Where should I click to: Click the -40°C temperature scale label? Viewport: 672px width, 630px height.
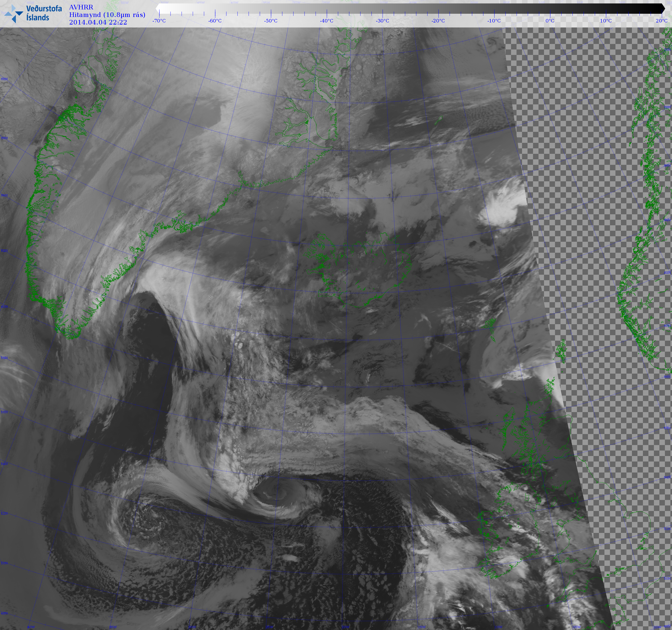[326, 21]
